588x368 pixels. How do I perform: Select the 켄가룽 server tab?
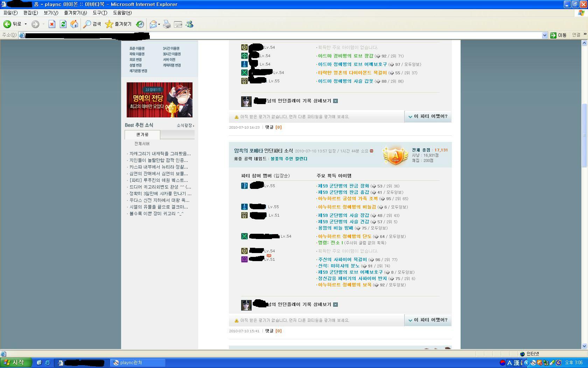pyautogui.click(x=142, y=135)
